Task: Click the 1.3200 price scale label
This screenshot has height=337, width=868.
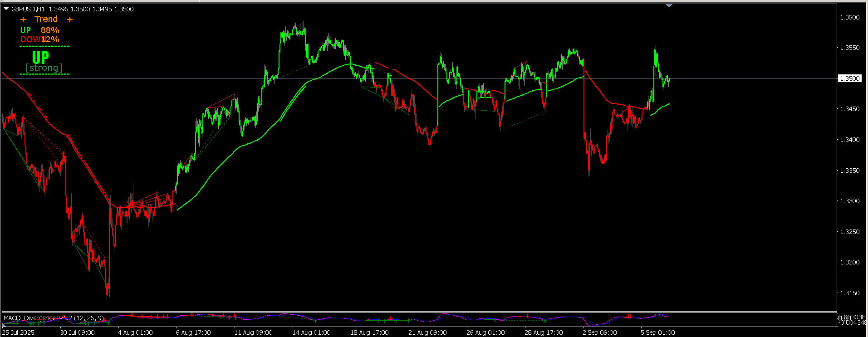Action: tap(850, 262)
